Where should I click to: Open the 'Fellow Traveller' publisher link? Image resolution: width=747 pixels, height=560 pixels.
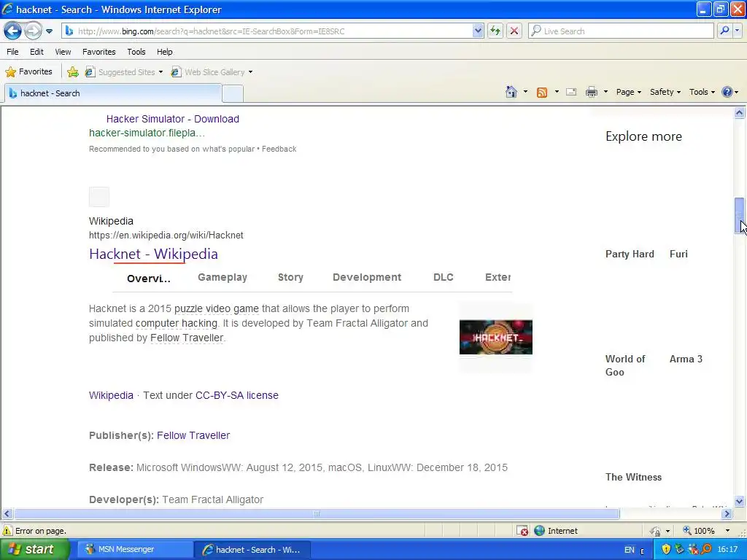point(193,435)
